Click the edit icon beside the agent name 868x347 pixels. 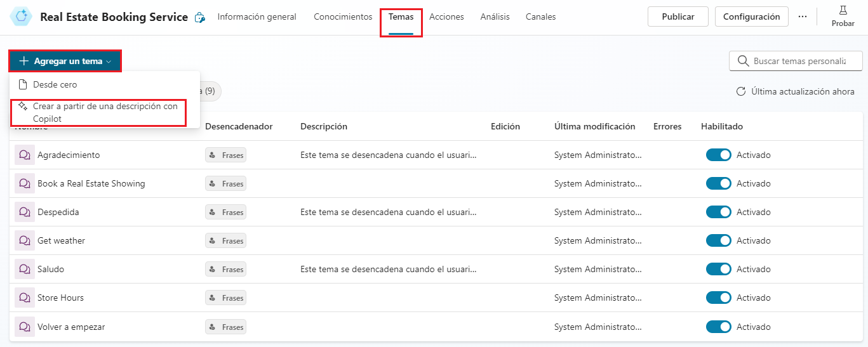(x=199, y=18)
